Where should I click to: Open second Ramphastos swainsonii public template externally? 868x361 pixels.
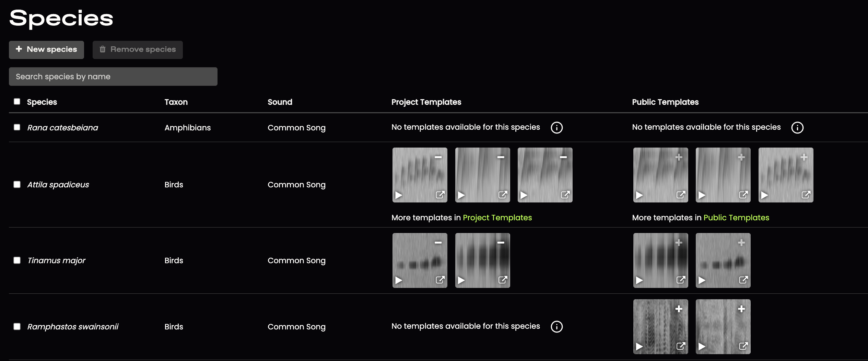[743, 346]
